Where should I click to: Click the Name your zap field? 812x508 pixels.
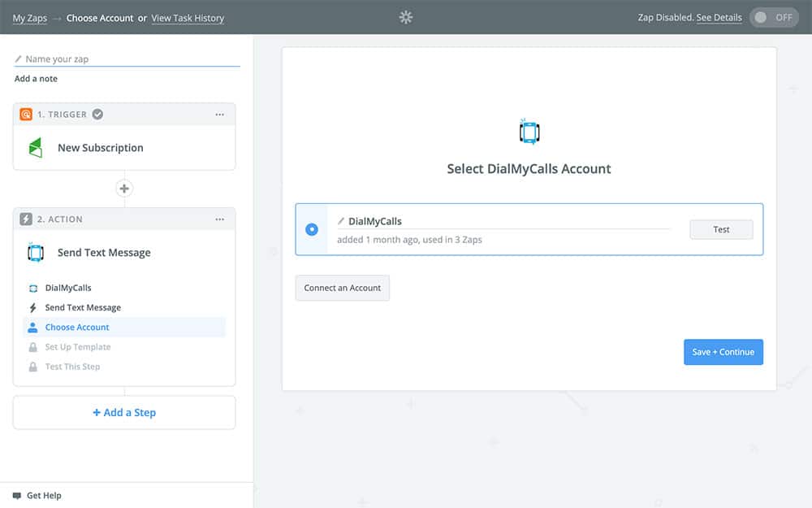pyautogui.click(x=130, y=59)
